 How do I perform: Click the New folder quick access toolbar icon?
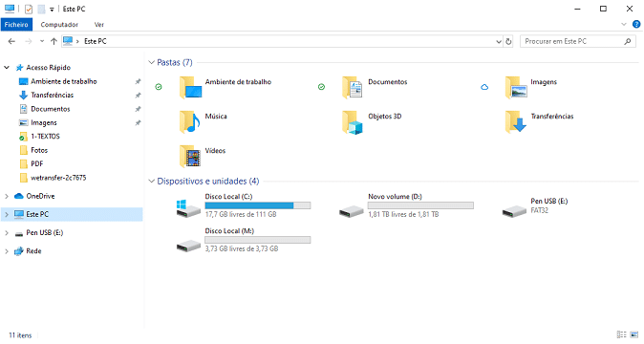[x=41, y=9]
